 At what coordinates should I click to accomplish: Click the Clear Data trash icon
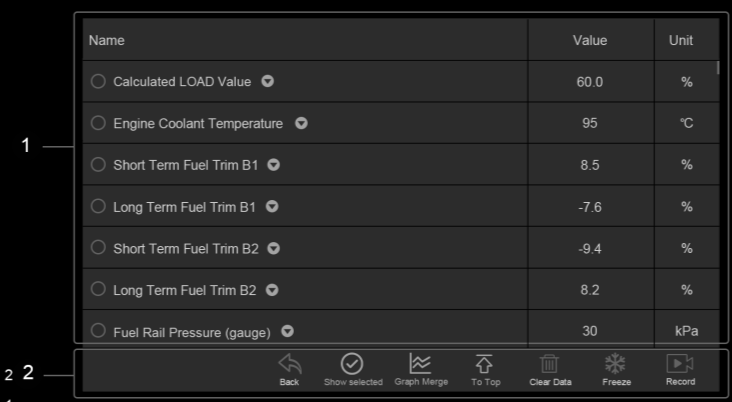tap(549, 364)
